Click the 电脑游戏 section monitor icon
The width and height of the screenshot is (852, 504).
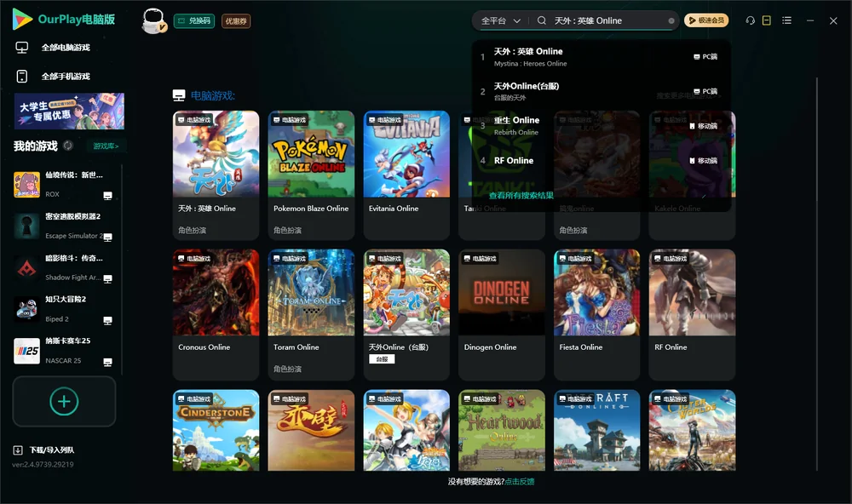pos(179,95)
